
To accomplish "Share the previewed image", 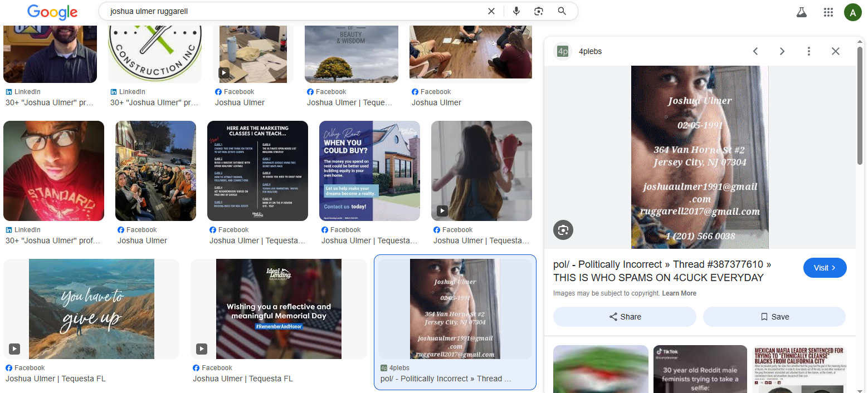I will coord(625,317).
